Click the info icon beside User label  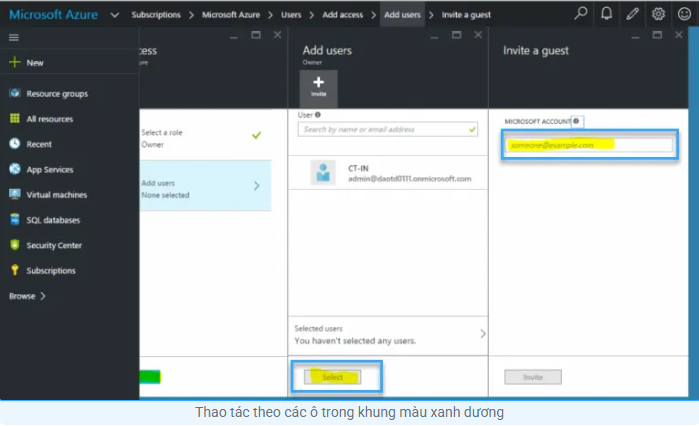point(318,115)
